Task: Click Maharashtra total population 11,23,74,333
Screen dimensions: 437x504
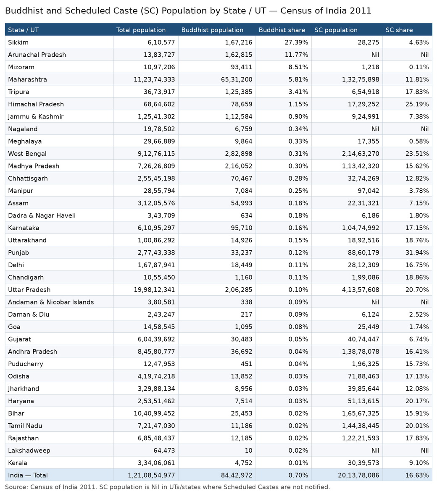Action: (x=146, y=79)
